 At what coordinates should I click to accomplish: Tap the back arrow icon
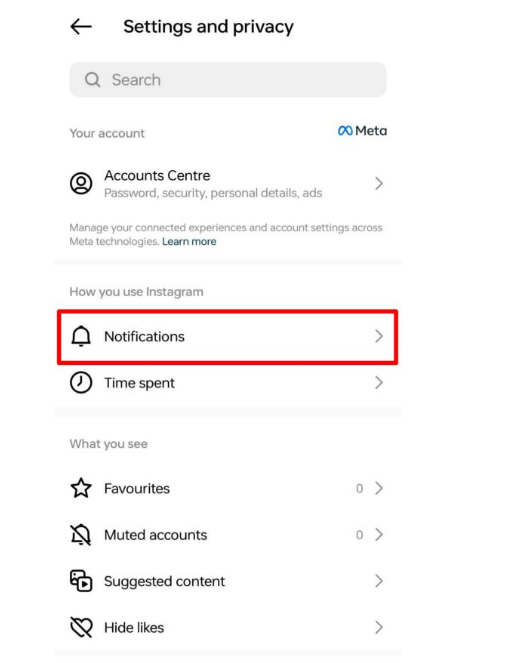[x=81, y=27]
